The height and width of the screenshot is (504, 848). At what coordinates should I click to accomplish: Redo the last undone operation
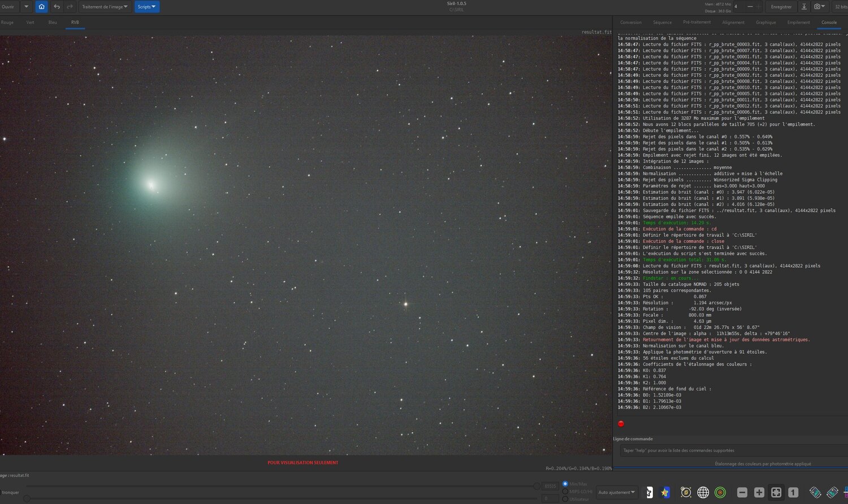pos(70,7)
